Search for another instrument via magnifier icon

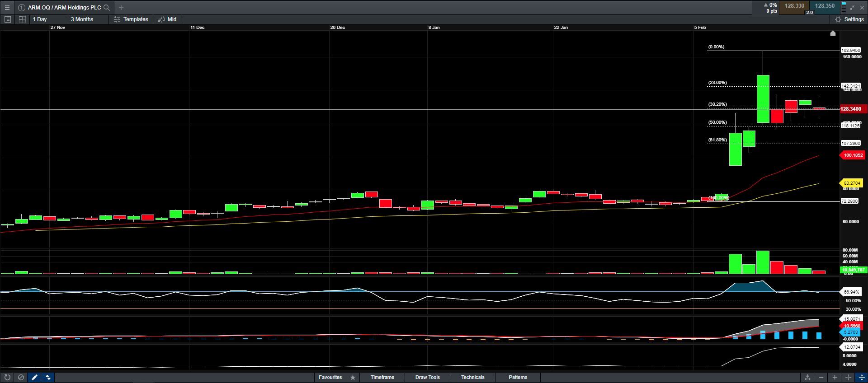[107, 8]
